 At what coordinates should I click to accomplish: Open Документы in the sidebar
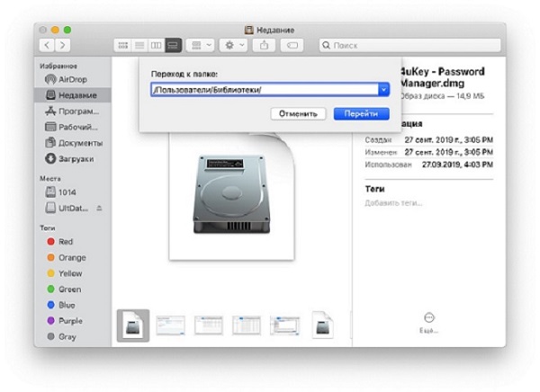[x=74, y=143]
